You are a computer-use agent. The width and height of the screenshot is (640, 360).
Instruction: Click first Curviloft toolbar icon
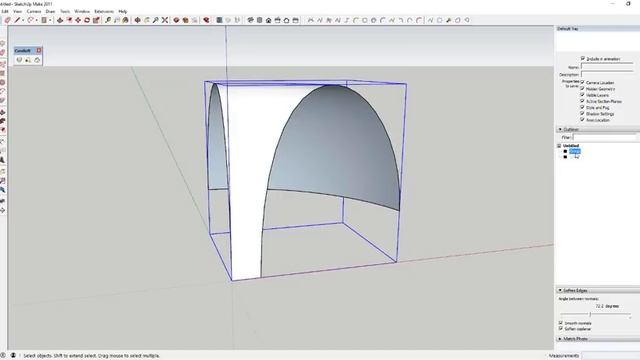(19, 60)
